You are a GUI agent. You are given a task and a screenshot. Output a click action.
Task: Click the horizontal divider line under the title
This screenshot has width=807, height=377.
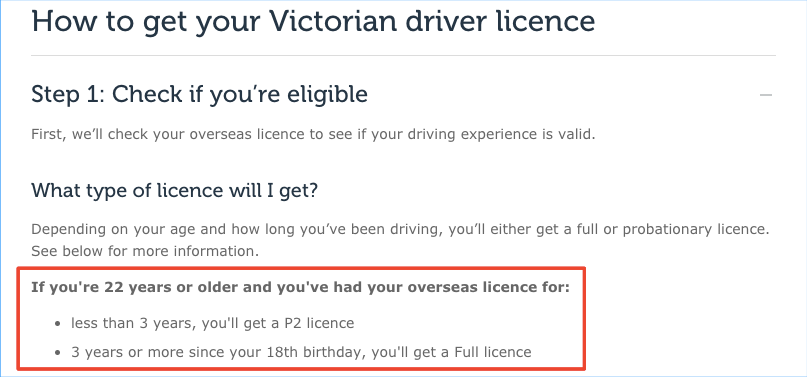[x=403, y=55]
